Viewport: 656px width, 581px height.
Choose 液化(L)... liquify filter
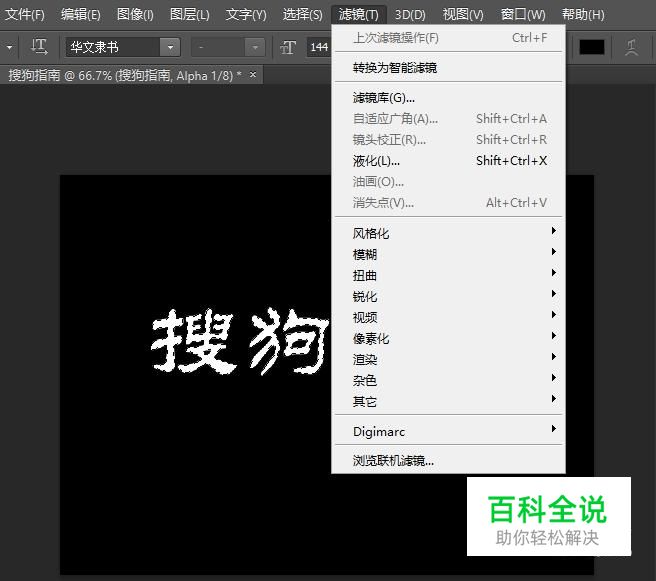tap(448, 161)
